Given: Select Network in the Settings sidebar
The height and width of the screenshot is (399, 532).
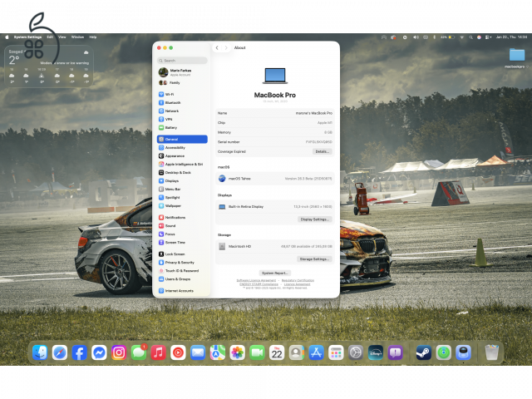Looking at the screenshot, I should point(182,111).
